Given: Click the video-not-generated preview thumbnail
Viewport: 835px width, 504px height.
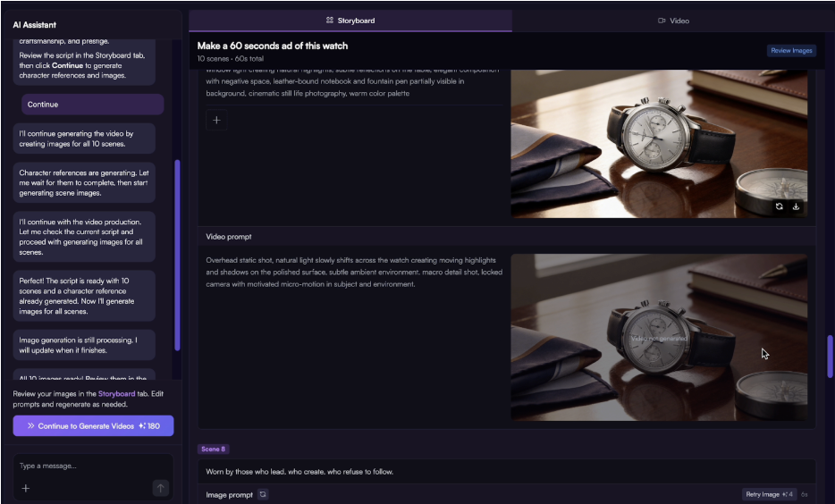Looking at the screenshot, I should (x=659, y=338).
